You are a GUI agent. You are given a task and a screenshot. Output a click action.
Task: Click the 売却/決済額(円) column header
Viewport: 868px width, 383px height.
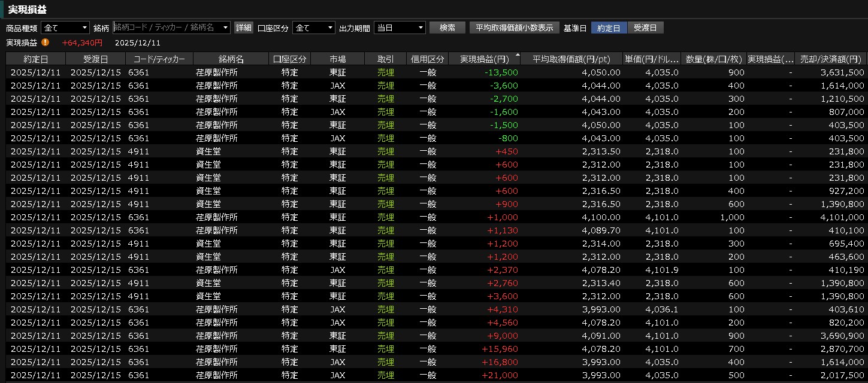[832, 59]
